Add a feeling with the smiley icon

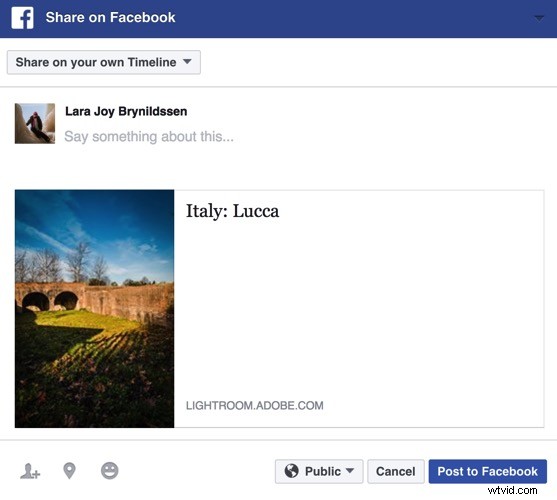pyautogui.click(x=109, y=471)
